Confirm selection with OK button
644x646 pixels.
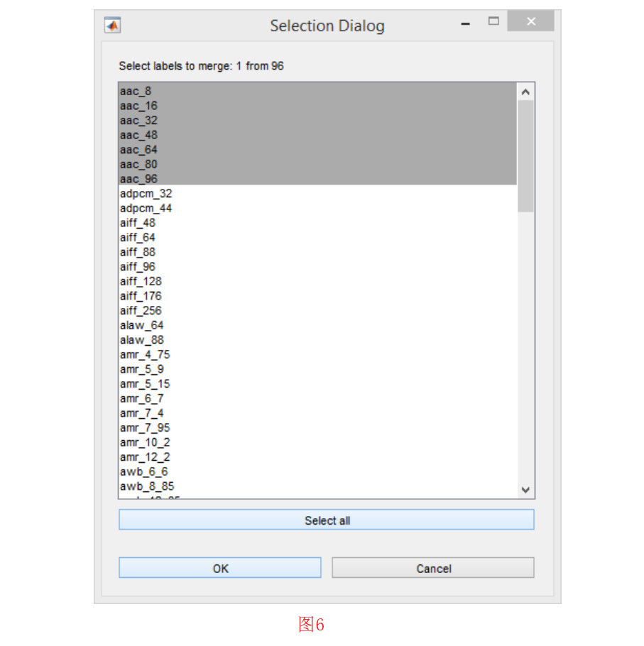[x=220, y=569]
